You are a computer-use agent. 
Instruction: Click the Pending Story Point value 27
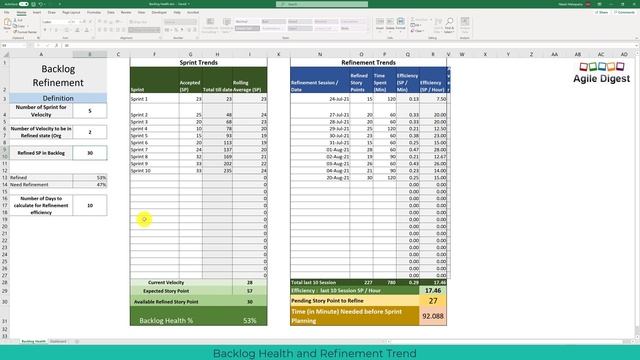433,301
